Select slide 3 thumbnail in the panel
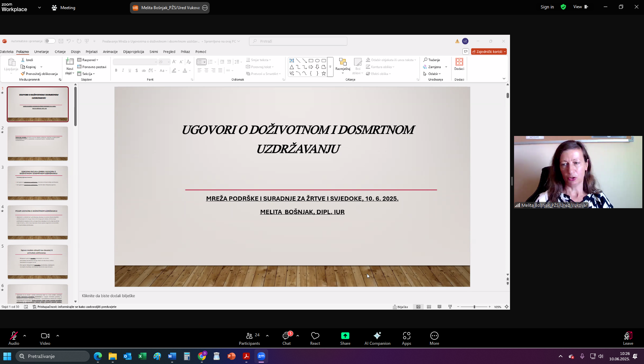The image size is (644, 364). tap(38, 183)
